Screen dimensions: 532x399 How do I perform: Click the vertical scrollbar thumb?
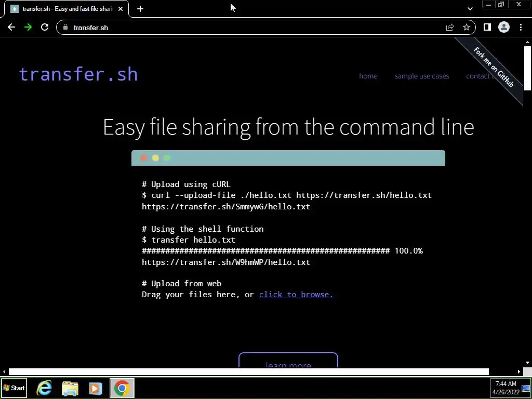pos(528,68)
